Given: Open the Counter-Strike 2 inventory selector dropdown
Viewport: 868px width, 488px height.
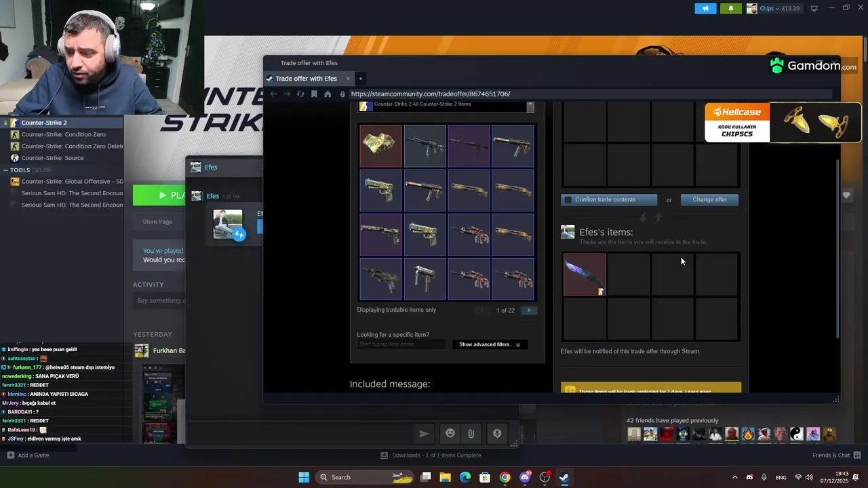Looking at the screenshot, I should click(x=530, y=106).
